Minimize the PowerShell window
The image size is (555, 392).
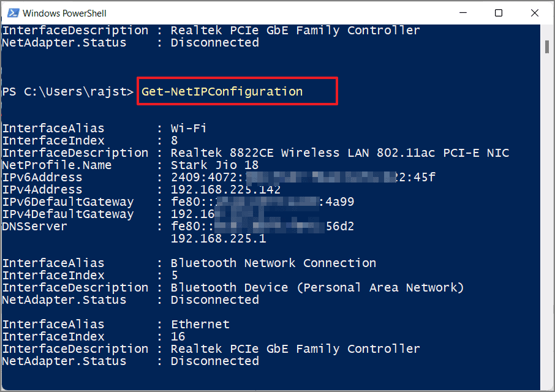[462, 12]
